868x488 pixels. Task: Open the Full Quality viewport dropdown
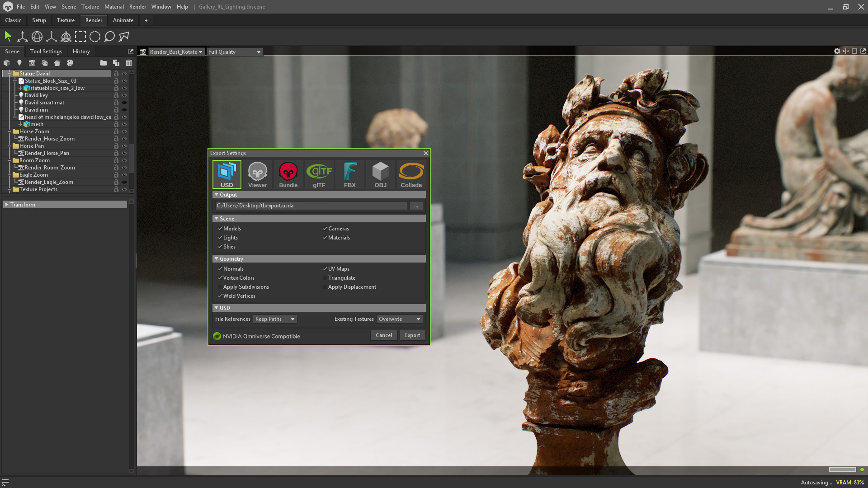click(x=235, y=52)
